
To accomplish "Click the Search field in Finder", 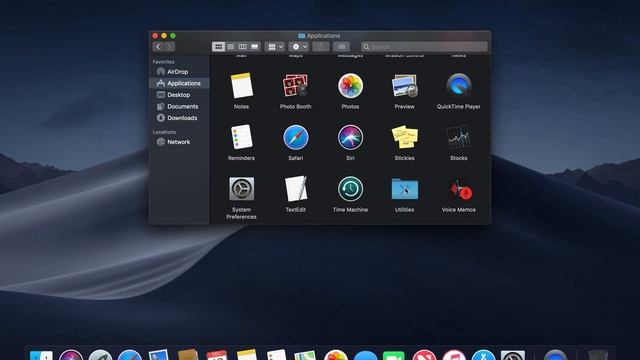I will pyautogui.click(x=424, y=47).
